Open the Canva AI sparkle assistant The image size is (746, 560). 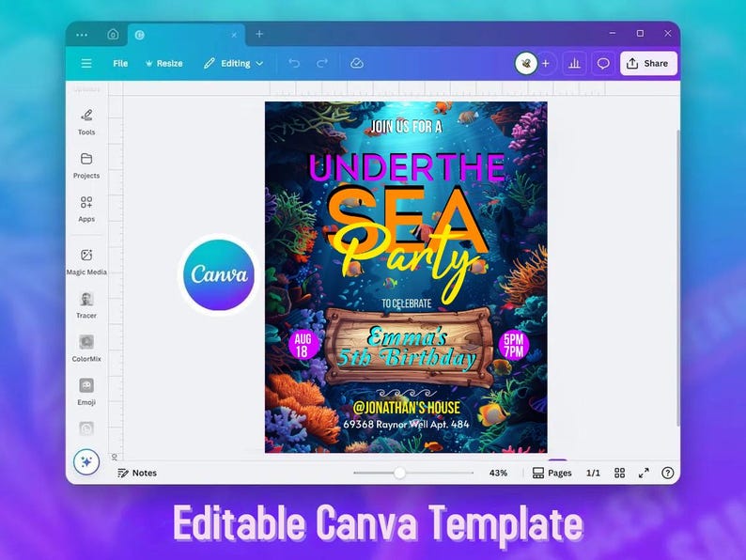(x=86, y=461)
